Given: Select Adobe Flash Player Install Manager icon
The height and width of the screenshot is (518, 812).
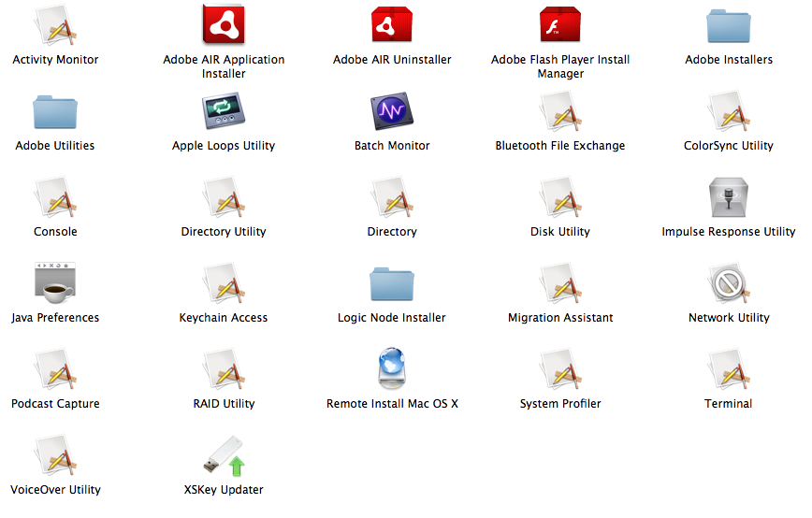Looking at the screenshot, I should tap(560, 24).
